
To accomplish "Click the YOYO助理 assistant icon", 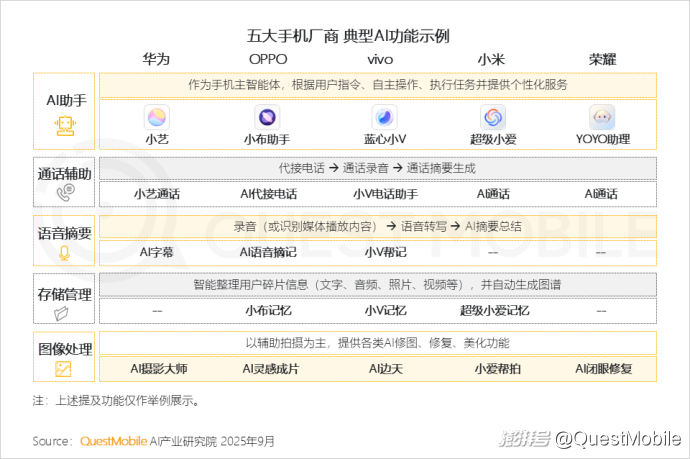I will tap(601, 117).
